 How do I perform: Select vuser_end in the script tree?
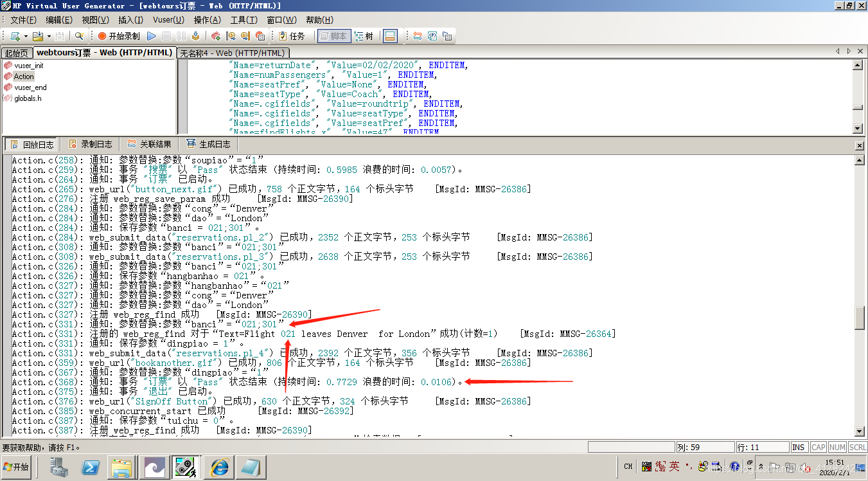[30, 87]
